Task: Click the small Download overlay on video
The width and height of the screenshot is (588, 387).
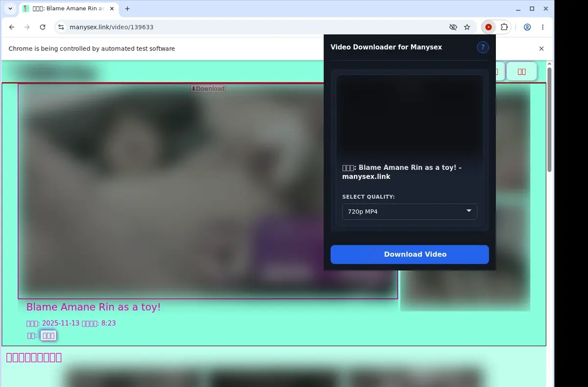Action: click(208, 89)
